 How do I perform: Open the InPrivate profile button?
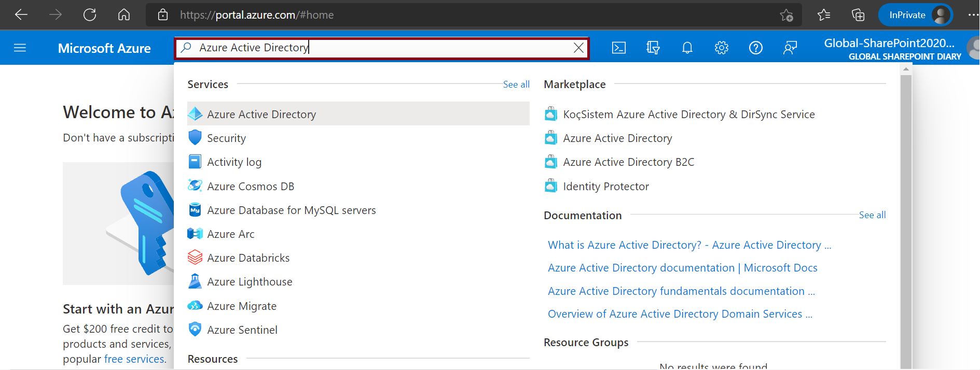point(916,15)
